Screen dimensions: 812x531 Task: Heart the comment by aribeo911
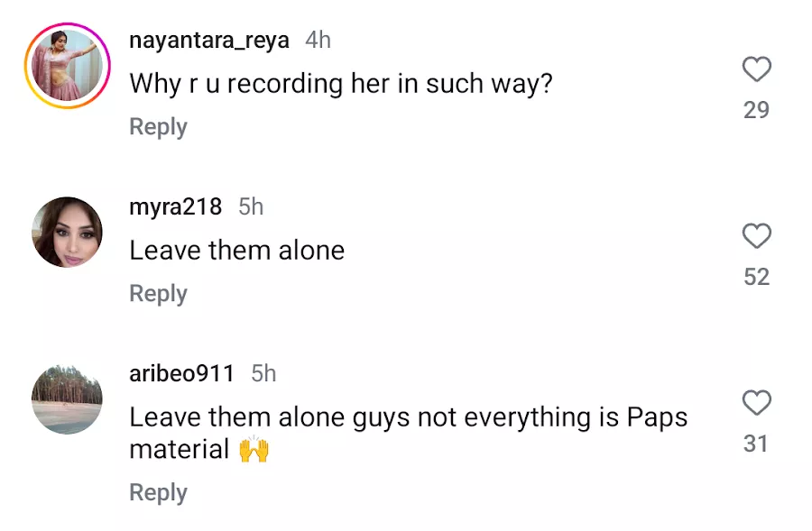(756, 403)
